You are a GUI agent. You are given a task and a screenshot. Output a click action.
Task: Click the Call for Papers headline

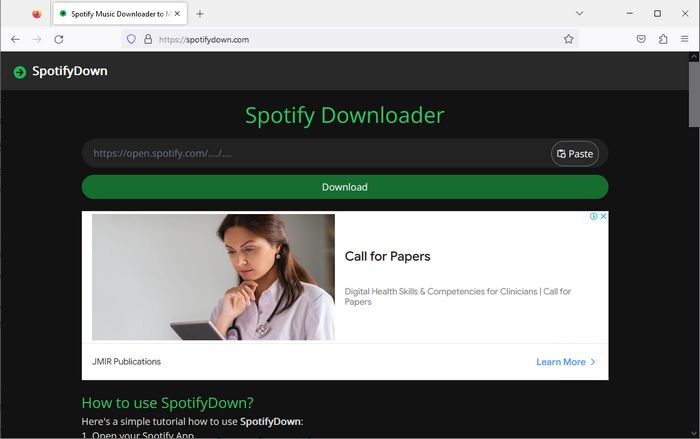388,256
